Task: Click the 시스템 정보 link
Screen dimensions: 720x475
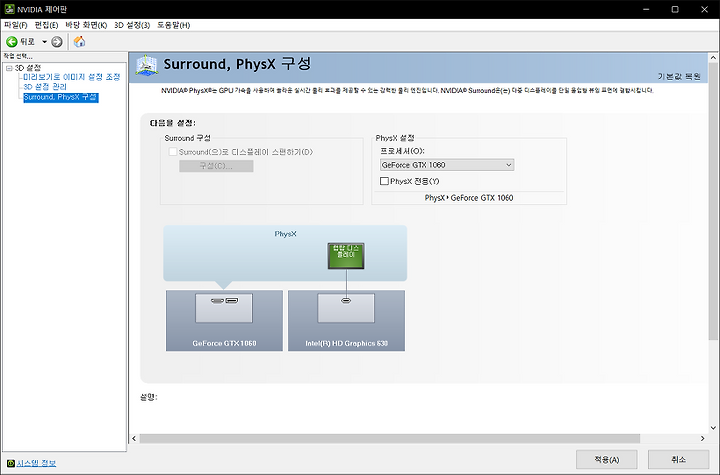Action: [x=36, y=463]
